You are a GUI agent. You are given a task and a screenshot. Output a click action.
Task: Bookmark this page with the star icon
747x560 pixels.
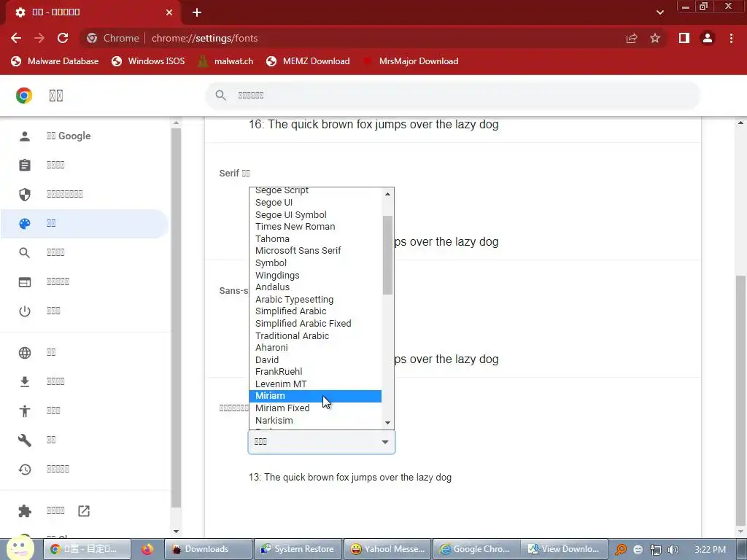(655, 38)
